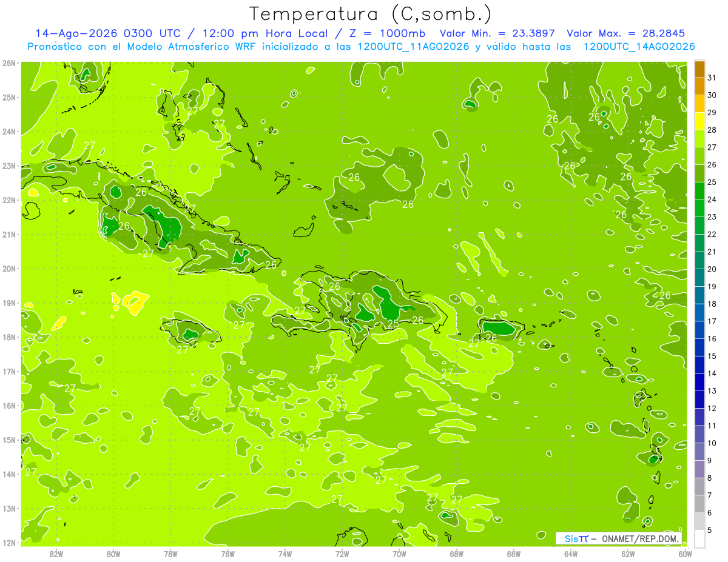This screenshot has height=562, width=728.
Task: Click the '26' contour label on Puerto Rico
Action: click(x=491, y=338)
